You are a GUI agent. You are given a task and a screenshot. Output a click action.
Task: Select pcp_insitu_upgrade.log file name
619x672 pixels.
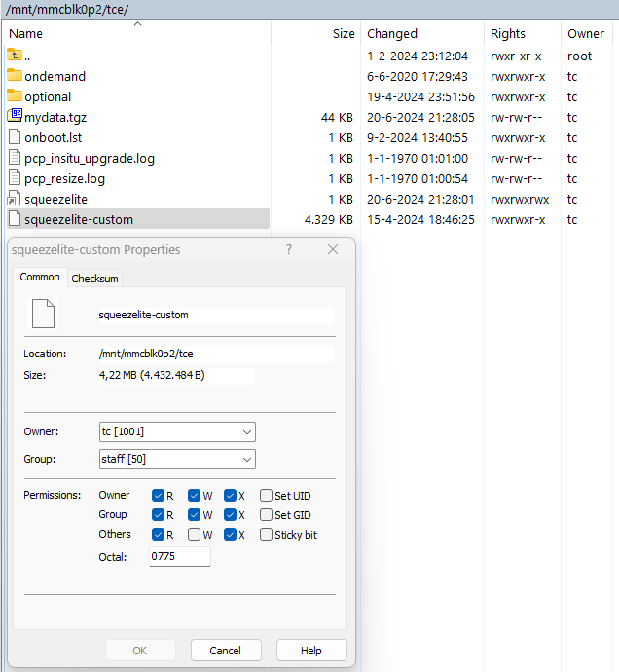90,159
